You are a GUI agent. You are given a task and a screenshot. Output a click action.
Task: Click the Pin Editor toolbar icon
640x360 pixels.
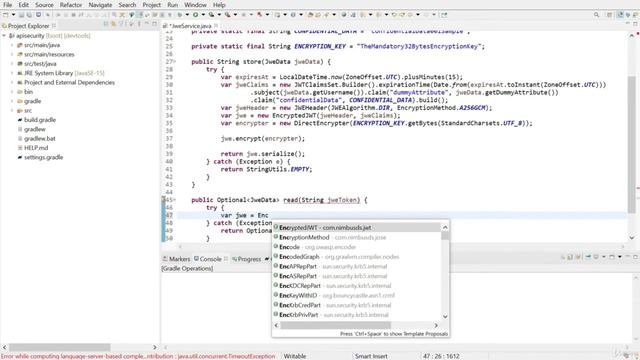coord(444,15)
